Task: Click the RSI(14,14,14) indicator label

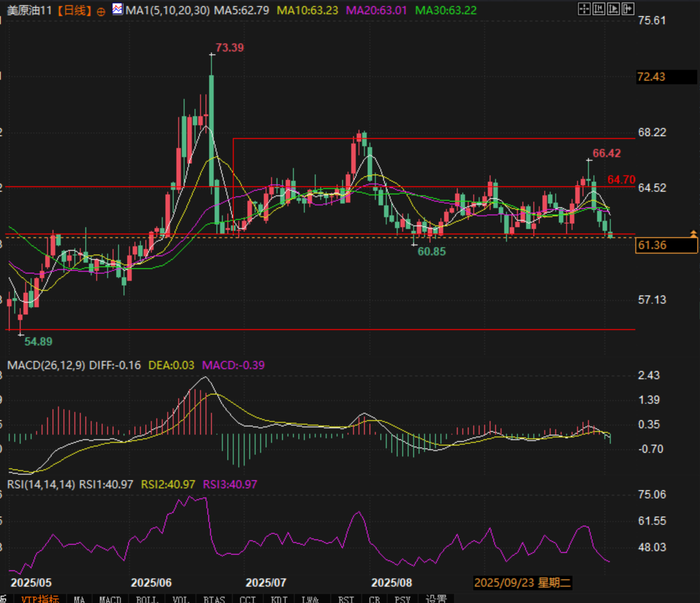Action: (x=41, y=484)
